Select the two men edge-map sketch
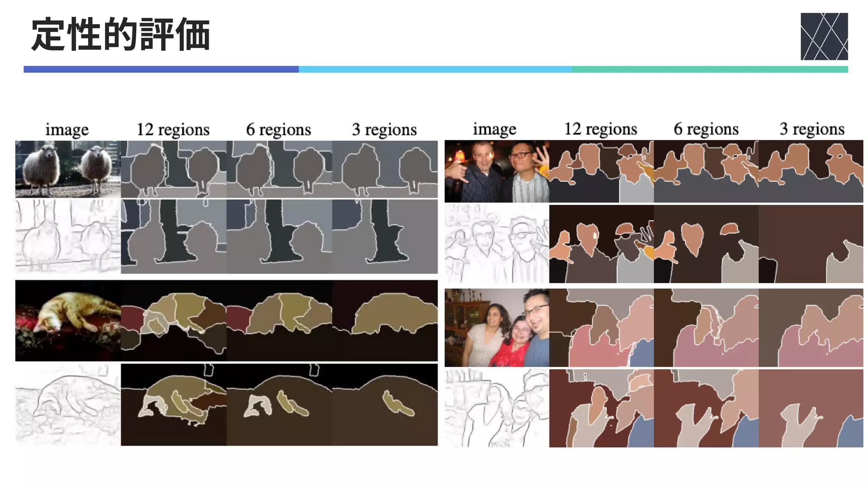Image resolution: width=868 pixels, height=488 pixels. pos(497,244)
